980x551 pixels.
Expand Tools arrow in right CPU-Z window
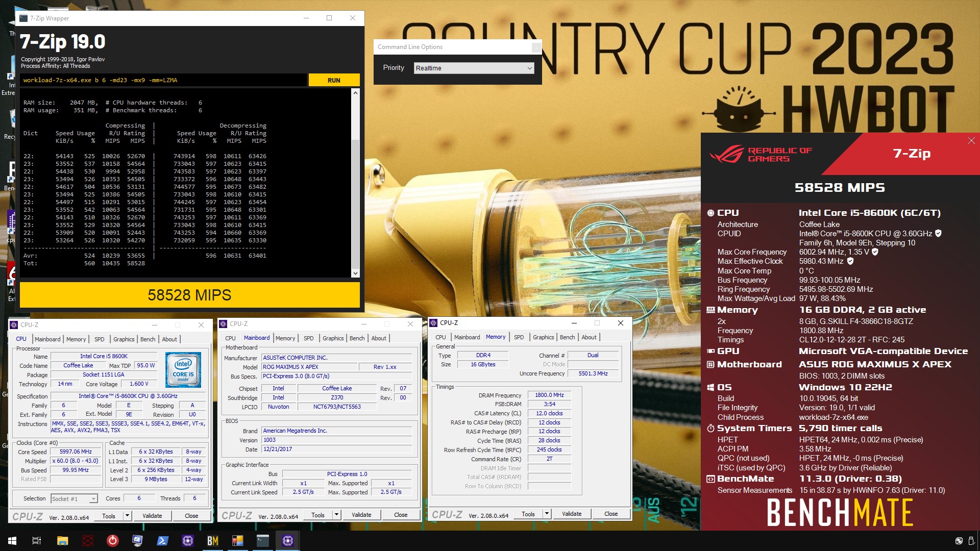(x=547, y=514)
